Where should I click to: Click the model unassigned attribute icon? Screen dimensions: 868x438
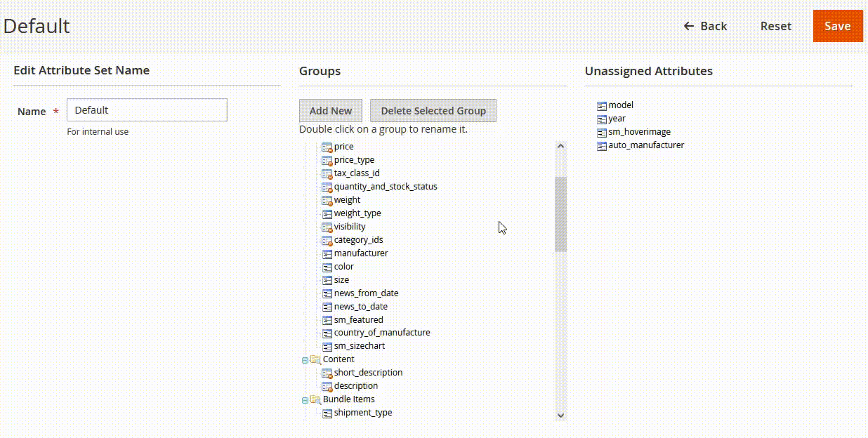[x=602, y=106]
